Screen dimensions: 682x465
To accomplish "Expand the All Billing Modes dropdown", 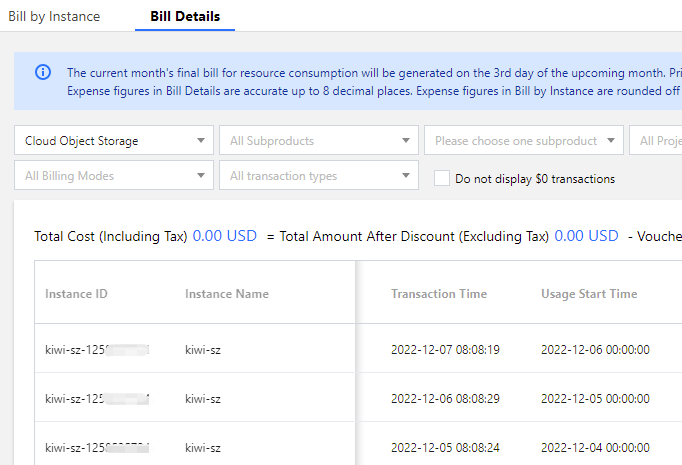I will 114,176.
